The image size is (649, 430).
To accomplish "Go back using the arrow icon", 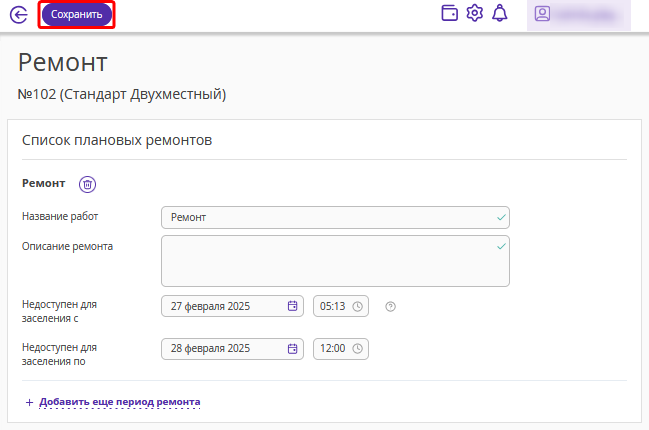I will 19,15.
